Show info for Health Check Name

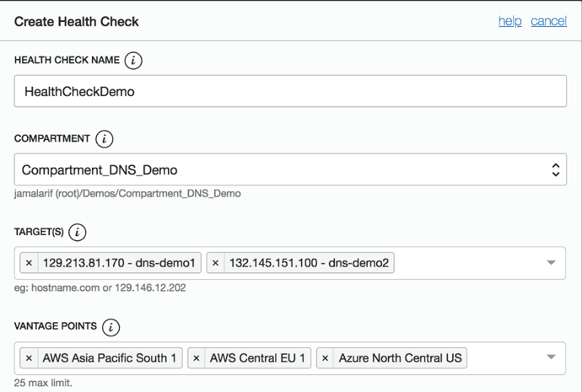tap(133, 61)
